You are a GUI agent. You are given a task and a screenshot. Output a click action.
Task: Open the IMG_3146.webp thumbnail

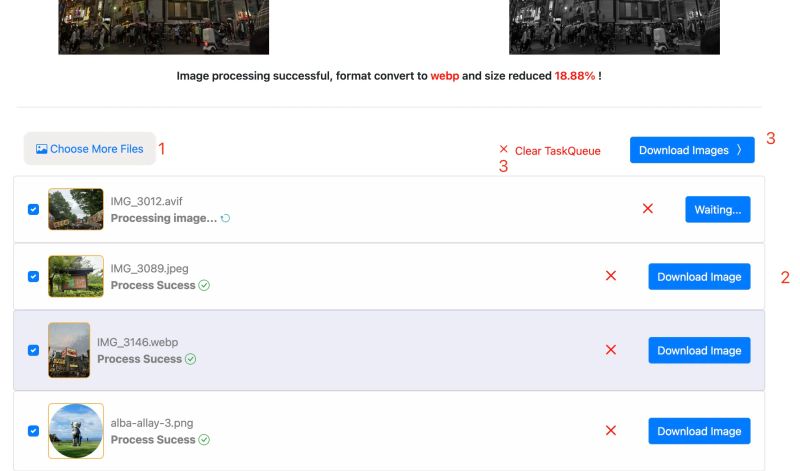(x=69, y=350)
